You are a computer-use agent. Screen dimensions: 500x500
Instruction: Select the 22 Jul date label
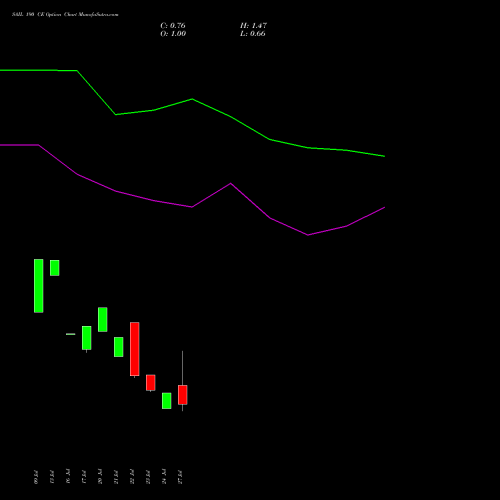click(x=132, y=477)
